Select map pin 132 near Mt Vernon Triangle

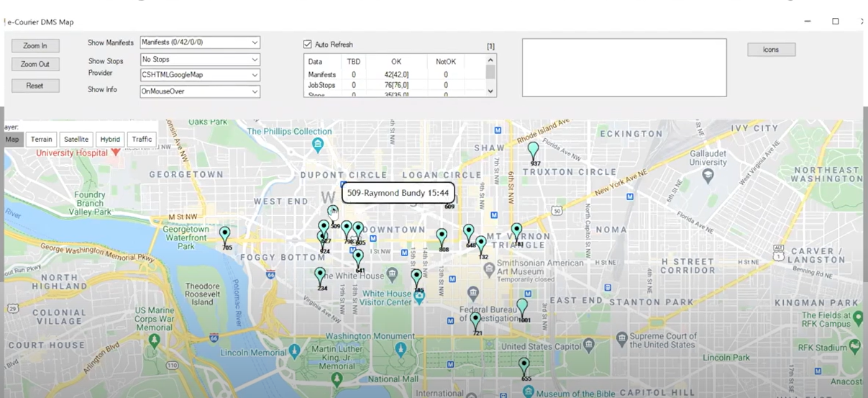481,245
